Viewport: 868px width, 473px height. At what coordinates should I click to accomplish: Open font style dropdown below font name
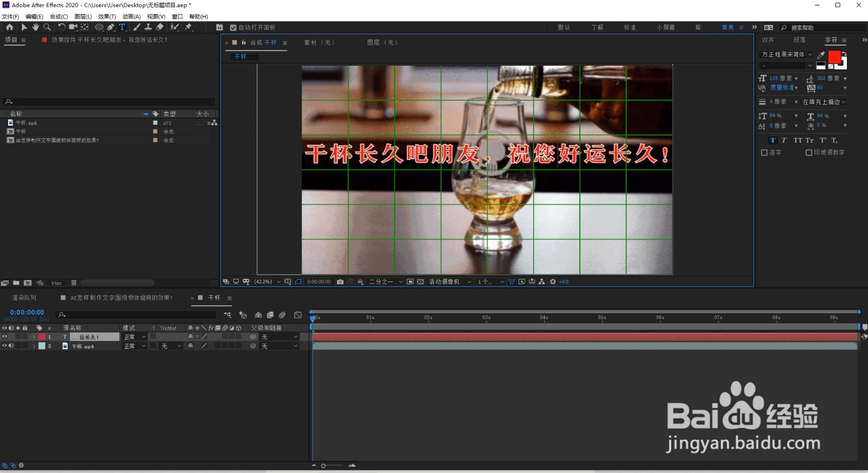pos(786,66)
